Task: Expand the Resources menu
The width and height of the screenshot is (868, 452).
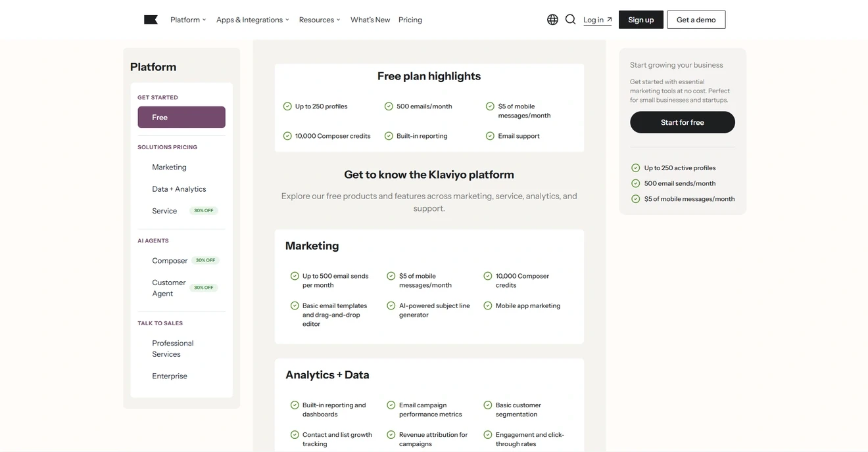Action: coord(320,20)
